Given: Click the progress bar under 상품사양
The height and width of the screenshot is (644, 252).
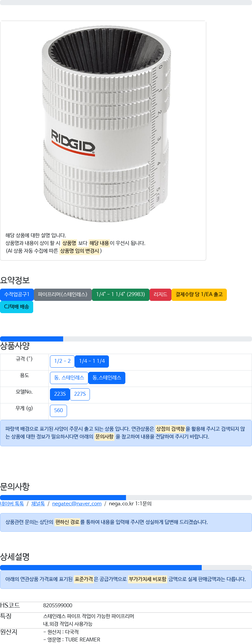Looking at the screenshot, I should [x=126, y=339].
